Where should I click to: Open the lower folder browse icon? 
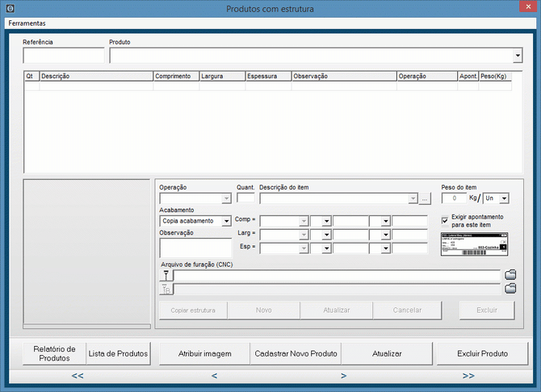(510, 289)
